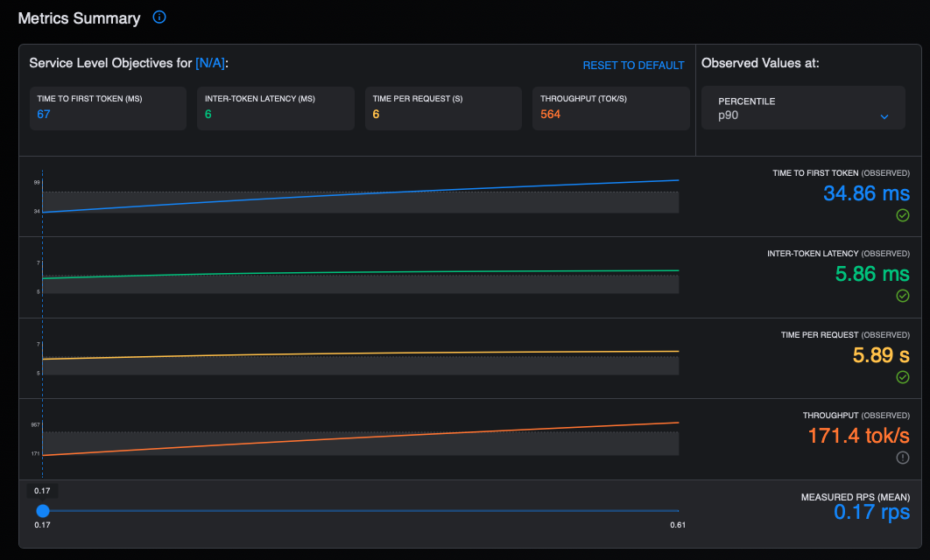
Task: Click the blue Time to First Token chart line
Action: 361,196
